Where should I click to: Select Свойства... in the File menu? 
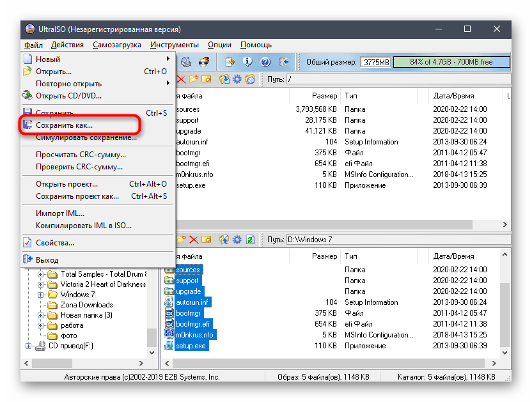click(54, 243)
